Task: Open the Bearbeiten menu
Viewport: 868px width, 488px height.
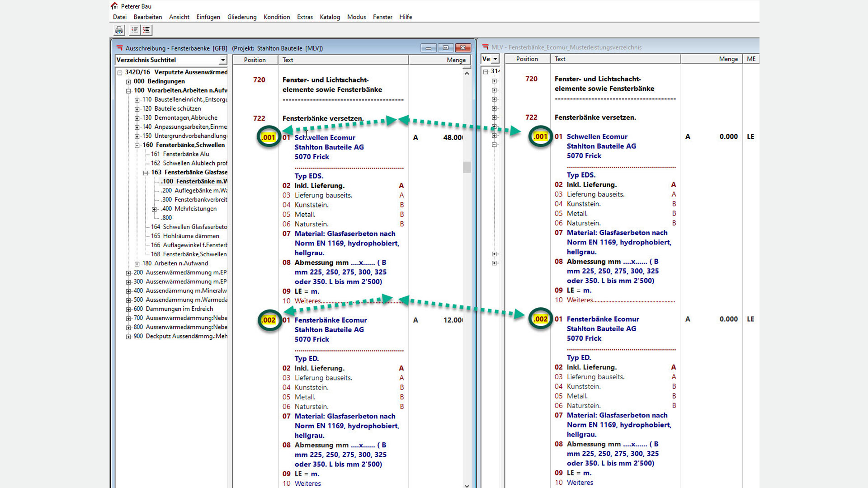Action: click(148, 17)
